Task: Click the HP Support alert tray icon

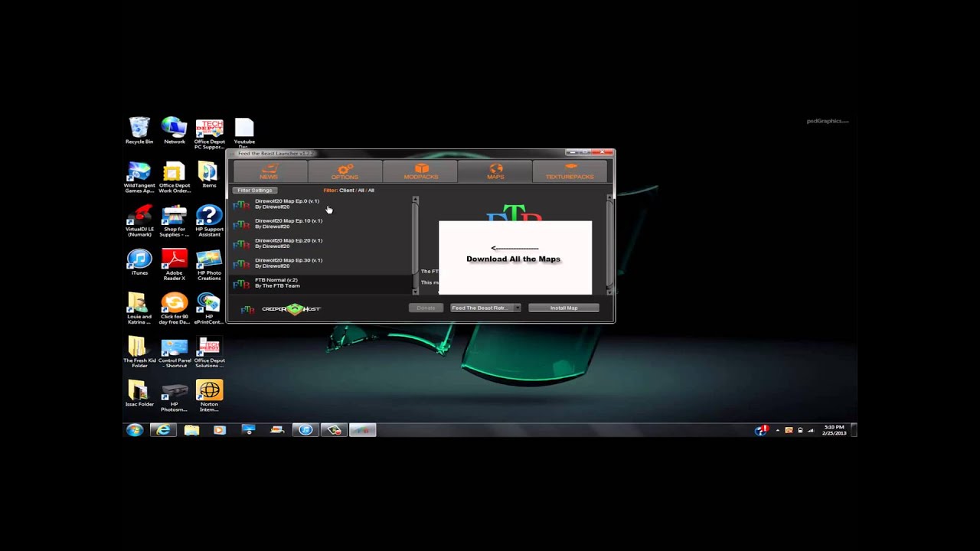Action: 761,430
